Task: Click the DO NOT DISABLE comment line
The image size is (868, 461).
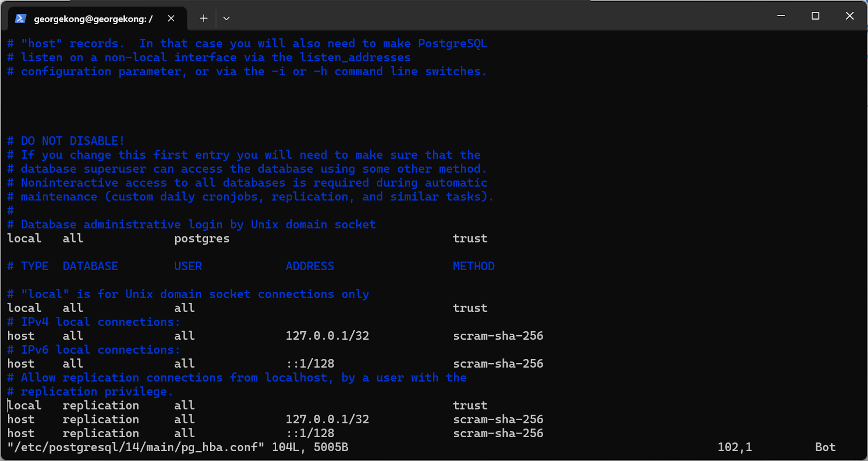Action: click(x=66, y=141)
